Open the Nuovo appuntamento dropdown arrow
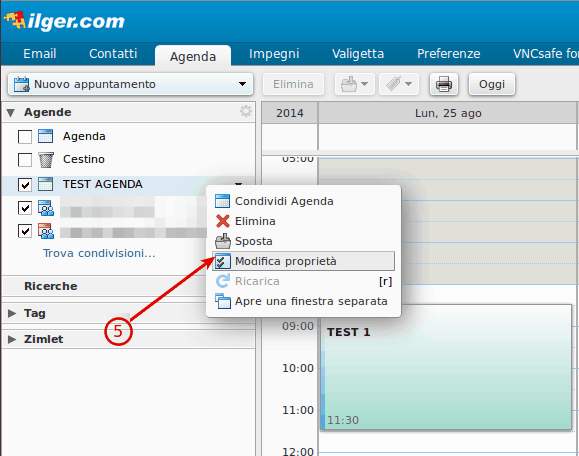 242,84
